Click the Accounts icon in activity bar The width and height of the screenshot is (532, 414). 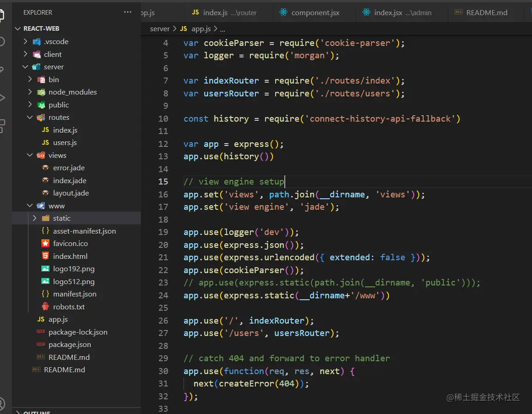click(x=2, y=403)
